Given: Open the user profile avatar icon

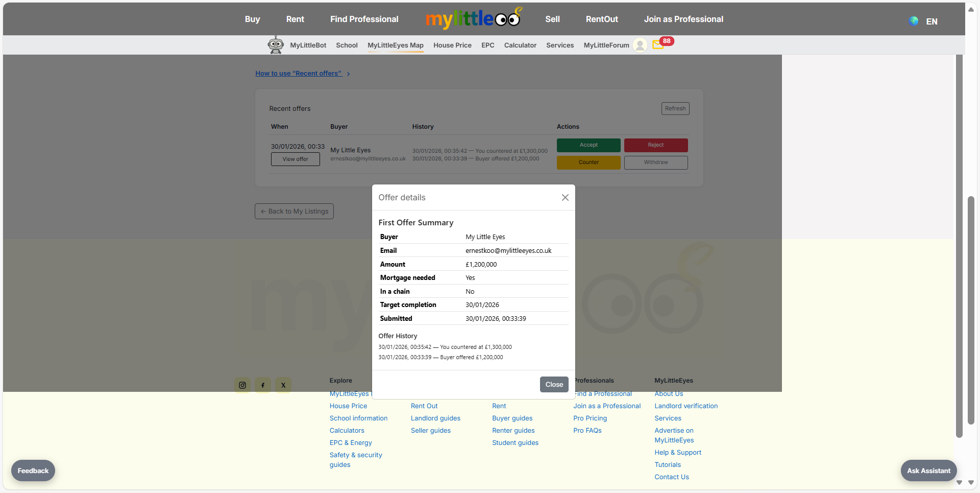Looking at the screenshot, I should [x=640, y=45].
